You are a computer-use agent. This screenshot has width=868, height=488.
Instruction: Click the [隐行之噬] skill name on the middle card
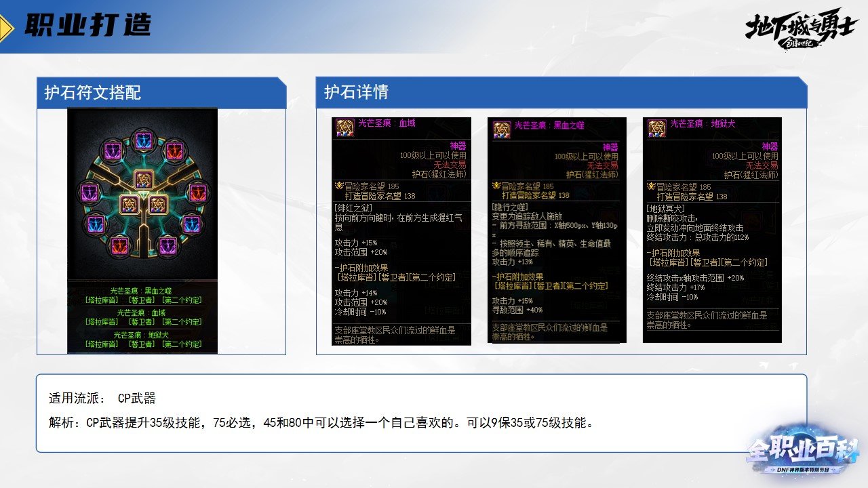511,206
